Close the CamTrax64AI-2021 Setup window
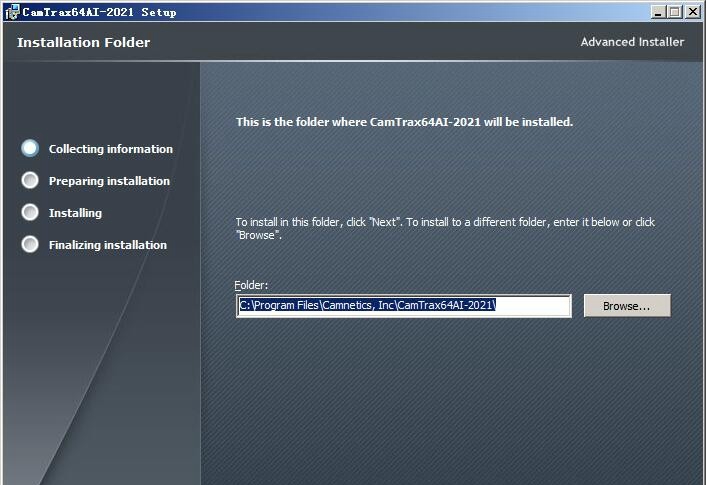 [693, 12]
